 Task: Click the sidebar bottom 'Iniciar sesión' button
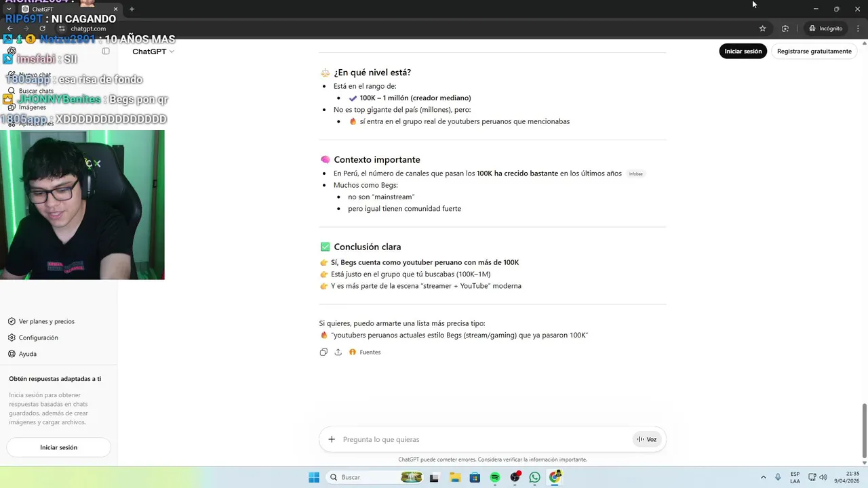coord(58,447)
